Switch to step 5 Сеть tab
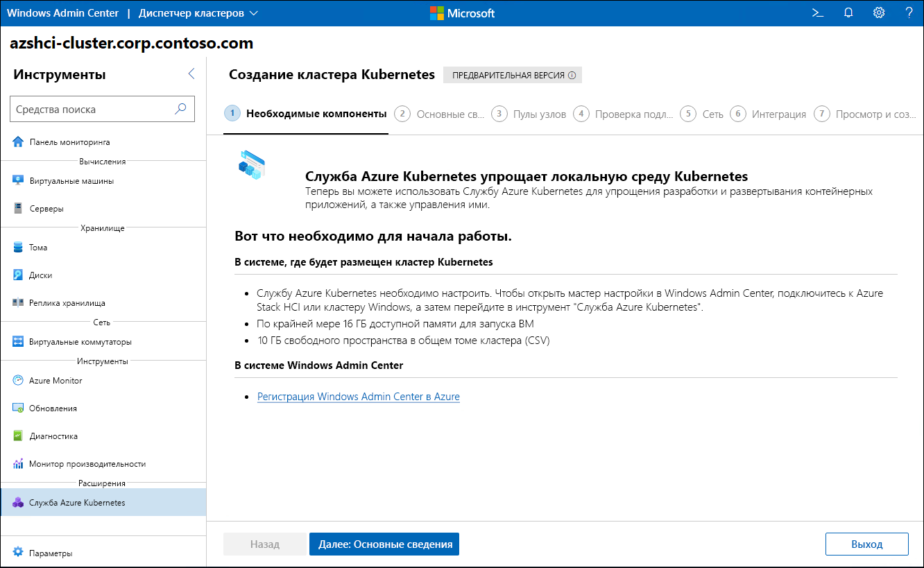The width and height of the screenshot is (924, 568). click(x=701, y=114)
